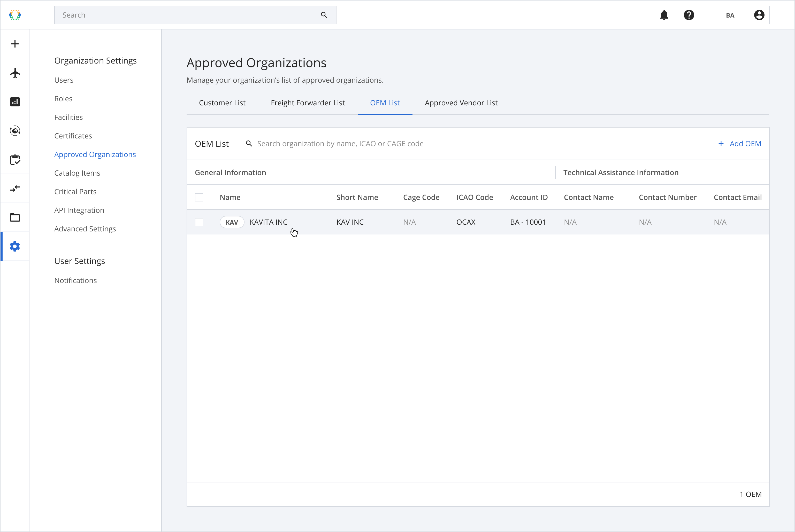
Task: Check the KAVITA INC row checkbox
Action: pyautogui.click(x=199, y=222)
